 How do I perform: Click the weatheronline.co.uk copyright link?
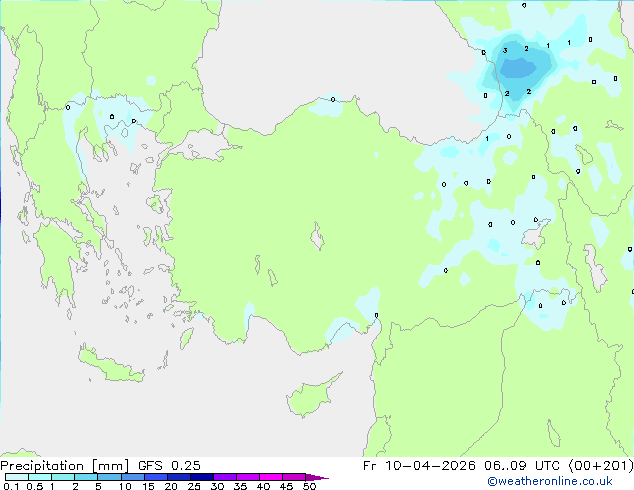pyautogui.click(x=550, y=481)
